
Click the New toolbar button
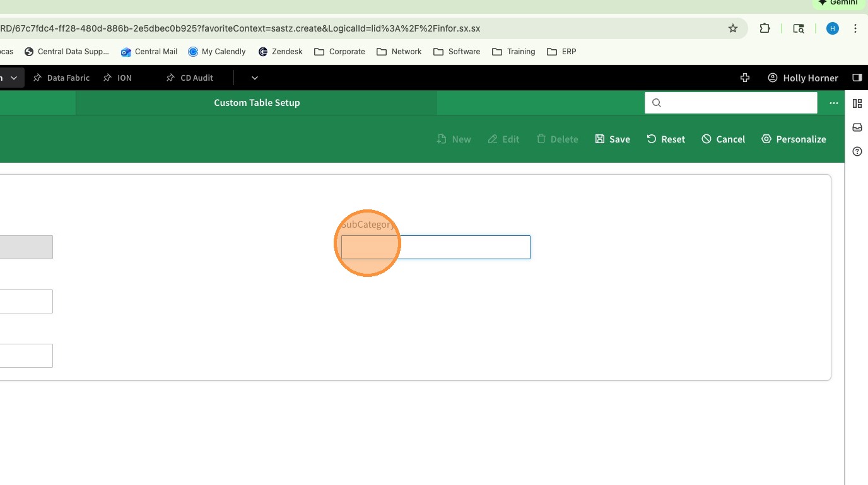click(x=454, y=139)
